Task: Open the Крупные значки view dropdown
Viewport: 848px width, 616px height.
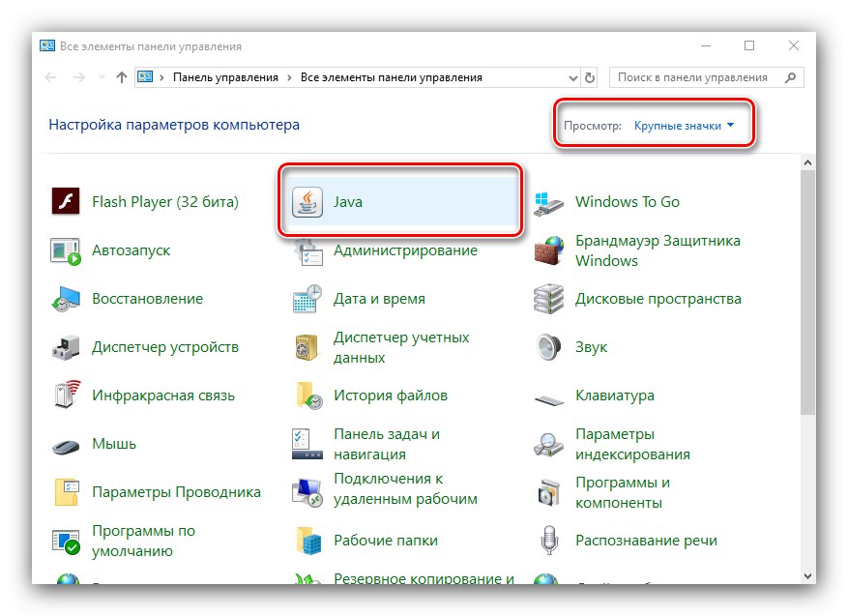Action: [x=684, y=126]
